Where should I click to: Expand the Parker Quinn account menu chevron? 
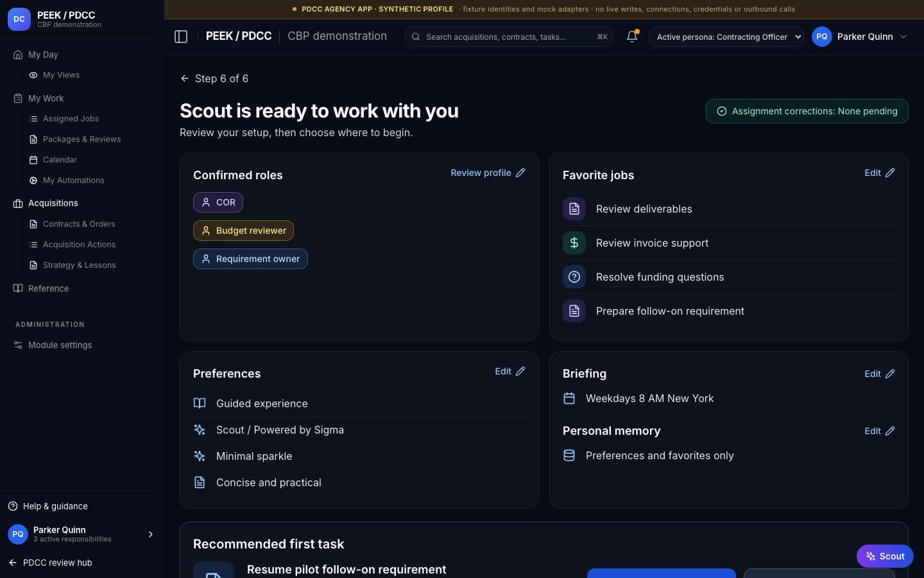pyautogui.click(x=903, y=37)
